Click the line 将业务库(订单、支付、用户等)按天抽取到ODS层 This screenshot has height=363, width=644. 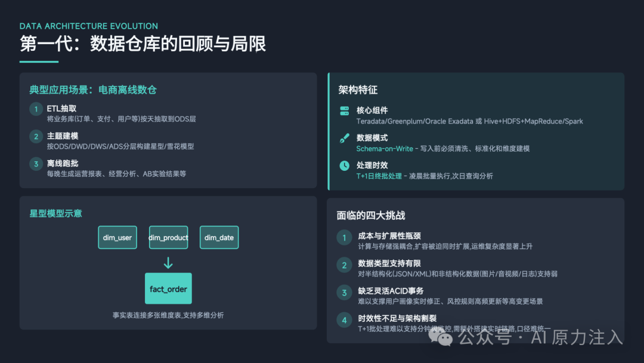[121, 119]
